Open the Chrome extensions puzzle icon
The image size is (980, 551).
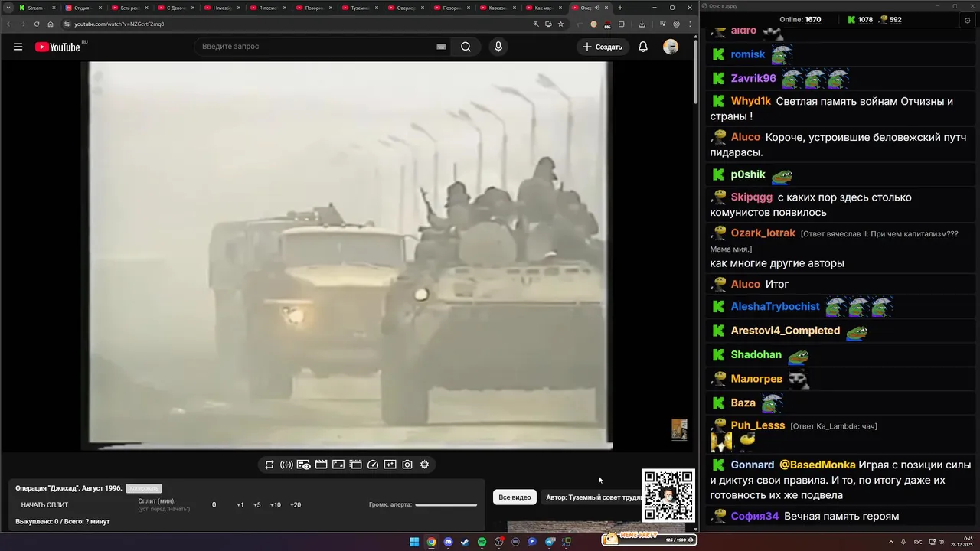pos(621,24)
